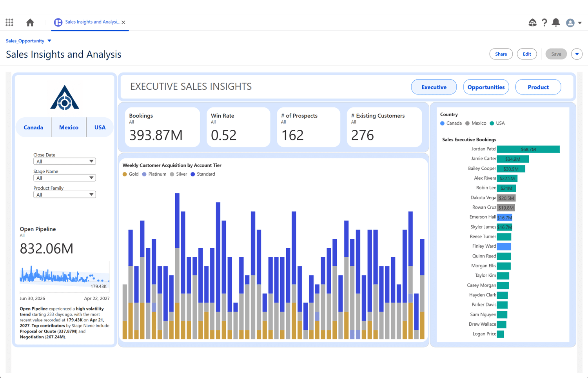
Task: Select Jordan Patel's $68.7M bar
Action: click(x=528, y=149)
